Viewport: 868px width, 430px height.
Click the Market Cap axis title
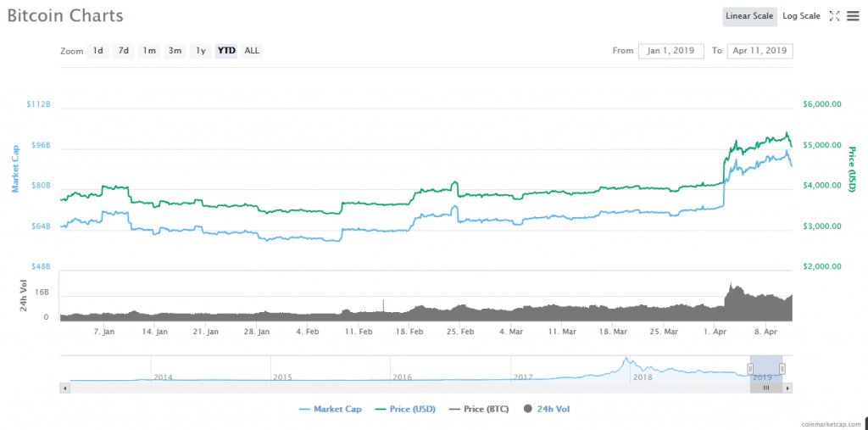point(15,169)
